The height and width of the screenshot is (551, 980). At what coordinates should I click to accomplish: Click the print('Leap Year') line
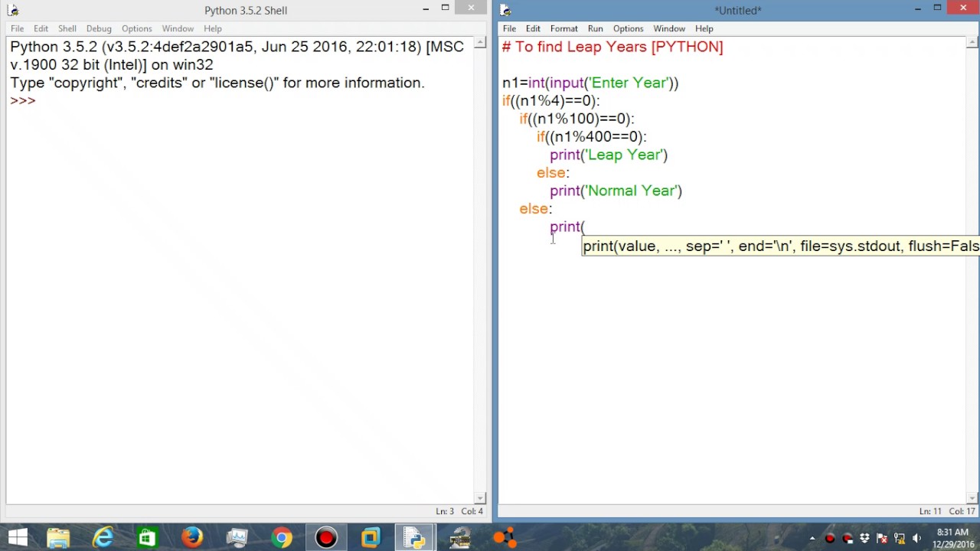pos(609,155)
